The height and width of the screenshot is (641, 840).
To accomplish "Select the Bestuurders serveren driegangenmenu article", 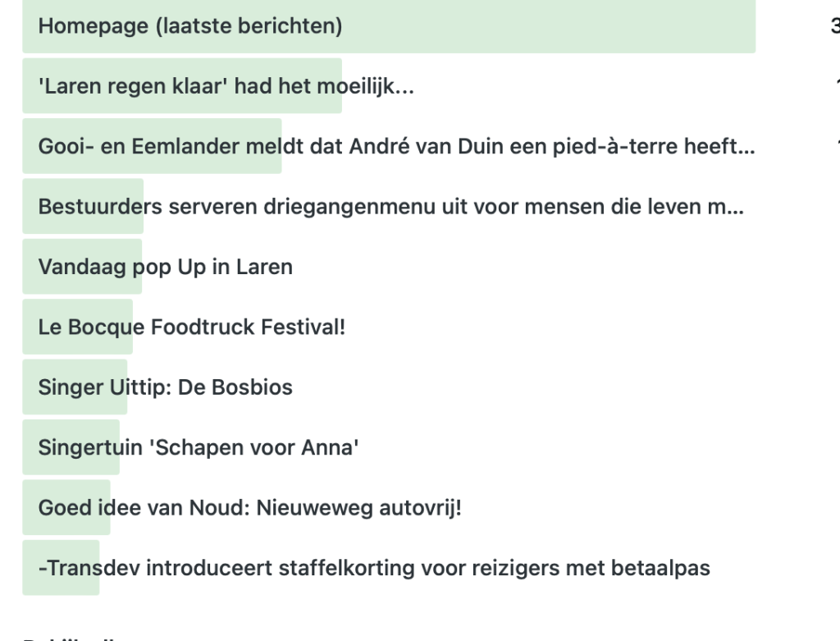I will (390, 207).
